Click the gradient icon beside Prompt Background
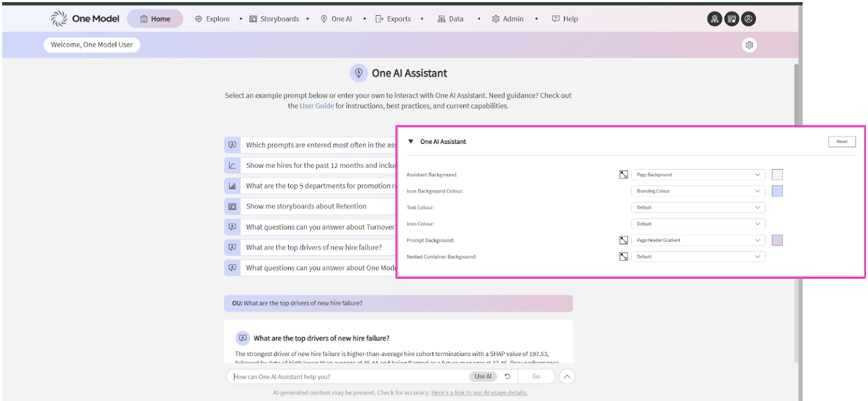The width and height of the screenshot is (868, 401). [624, 240]
